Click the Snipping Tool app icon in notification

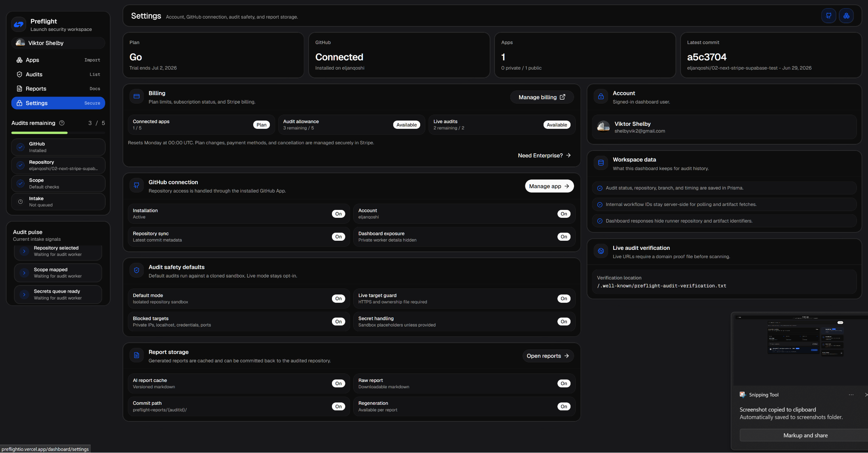click(743, 394)
